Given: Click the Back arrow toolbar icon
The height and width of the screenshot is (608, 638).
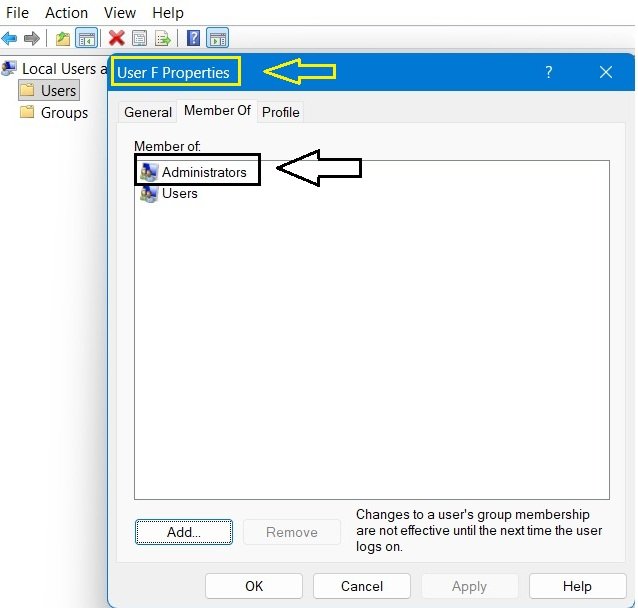Looking at the screenshot, I should tap(9, 39).
